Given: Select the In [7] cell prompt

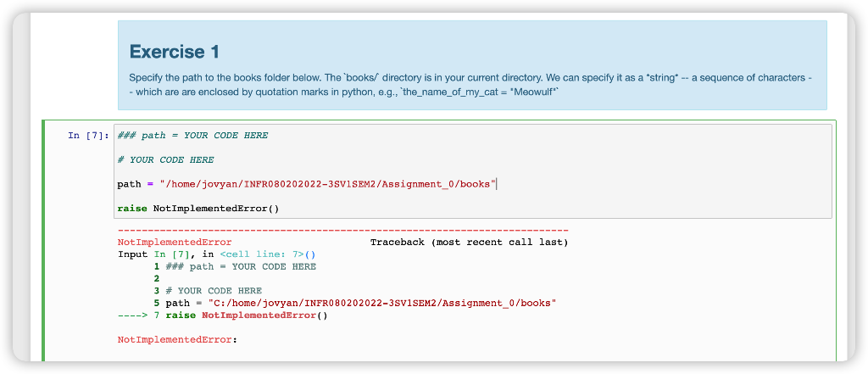Looking at the screenshot, I should coord(88,136).
